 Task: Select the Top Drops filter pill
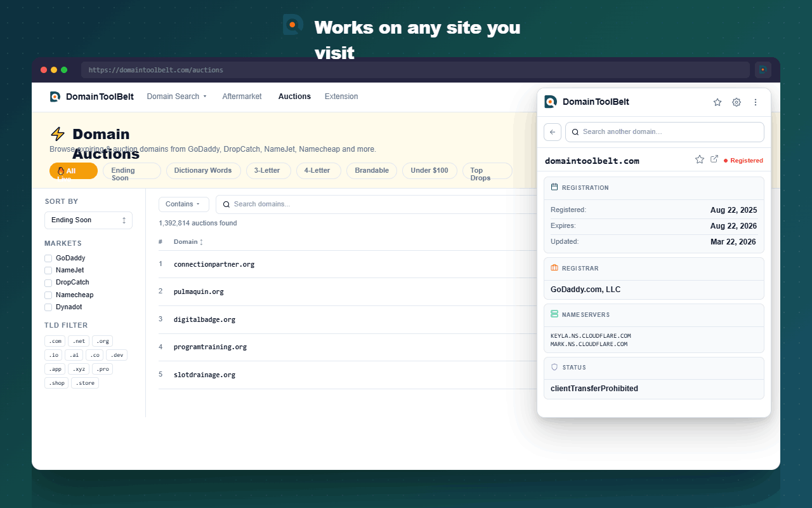[x=487, y=171]
